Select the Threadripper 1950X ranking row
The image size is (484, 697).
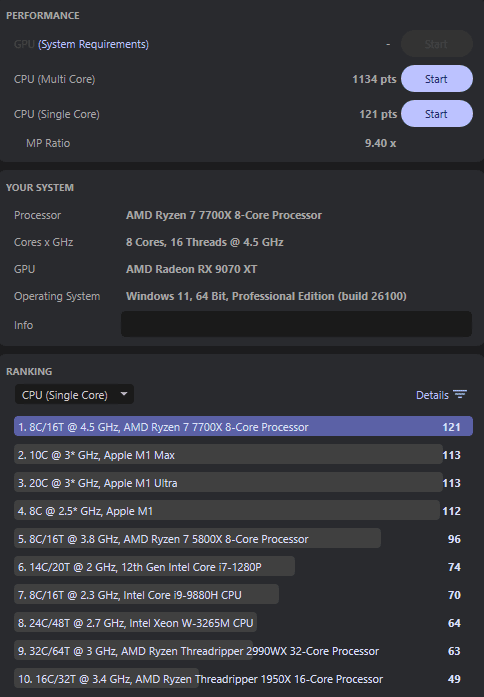[x=243, y=679]
